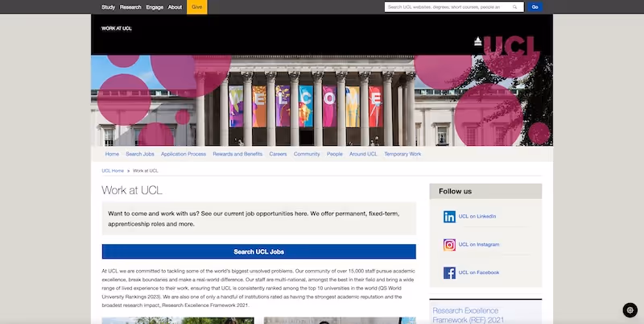Click the UCL logo in header
The width and height of the screenshot is (644, 324).
[506, 45]
